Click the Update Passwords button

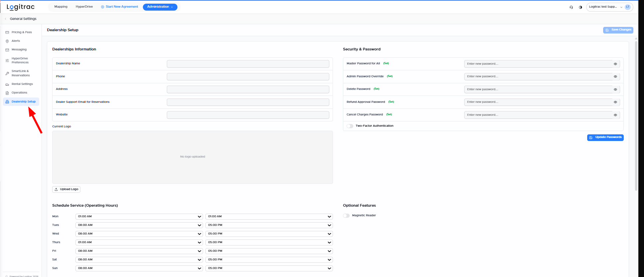[605, 138]
